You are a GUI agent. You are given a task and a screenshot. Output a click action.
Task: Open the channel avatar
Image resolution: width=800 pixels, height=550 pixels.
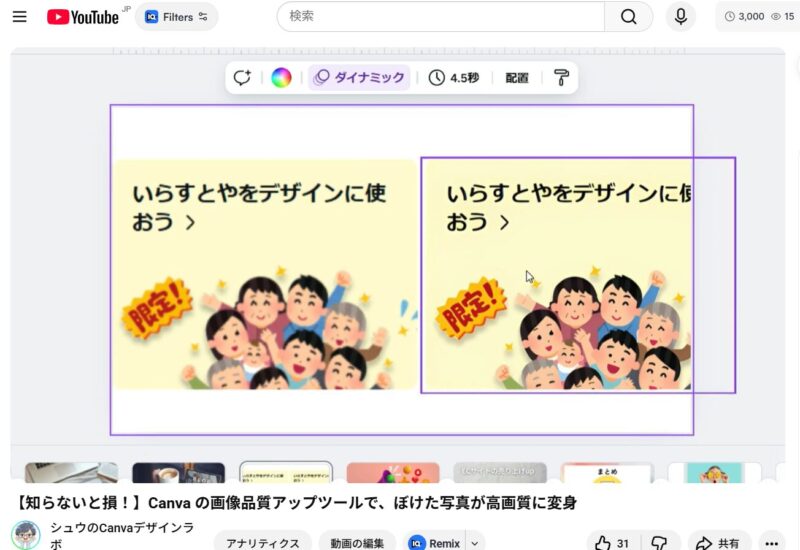[26, 535]
